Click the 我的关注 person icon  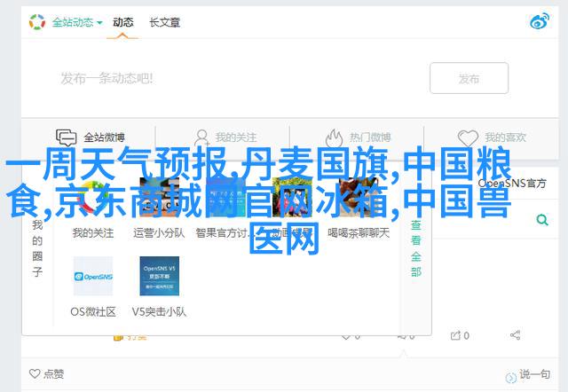tap(201, 137)
